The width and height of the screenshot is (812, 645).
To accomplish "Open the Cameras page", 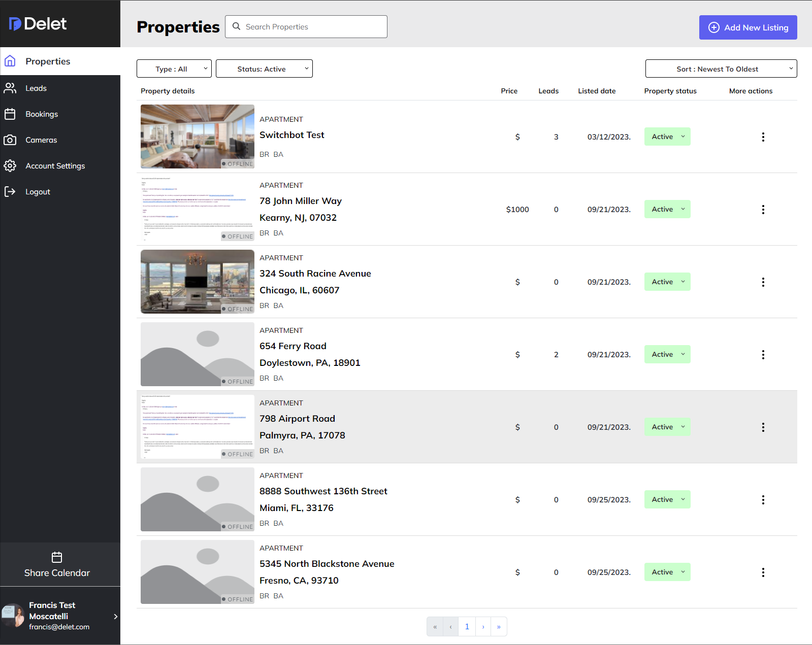I will (41, 140).
